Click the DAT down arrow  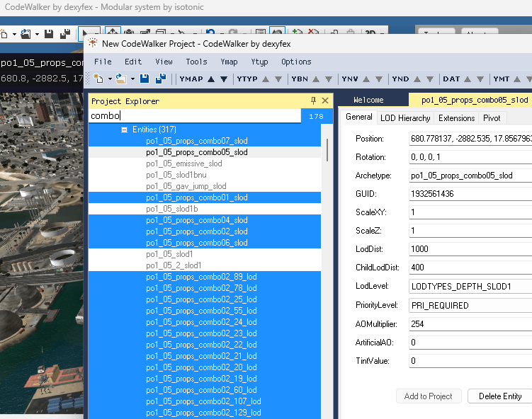coord(480,79)
